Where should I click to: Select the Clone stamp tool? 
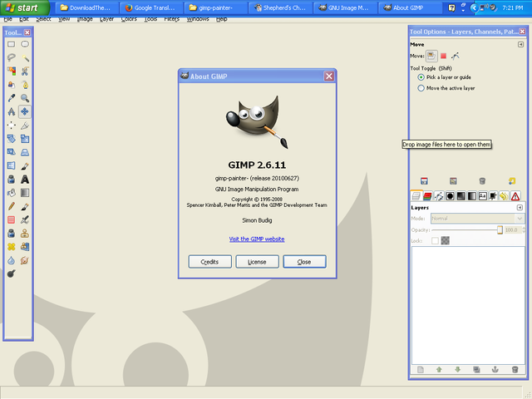[25, 234]
